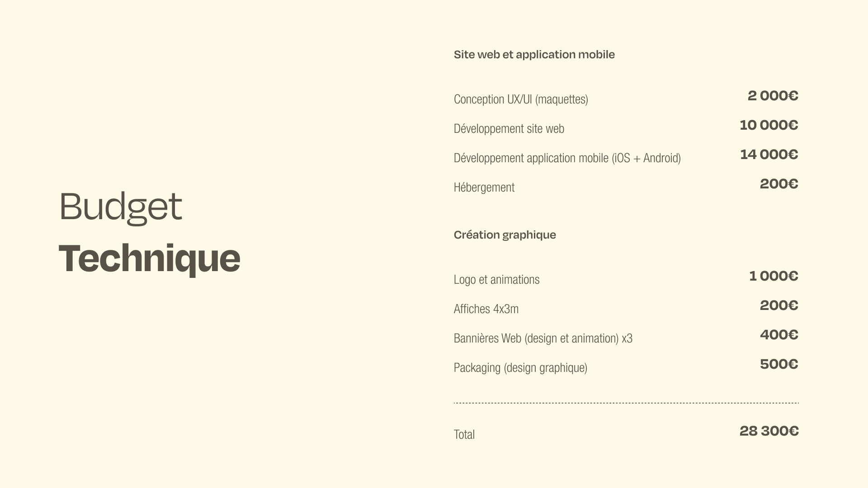Click the "Bannières Web" line item
The height and width of the screenshot is (488, 868).
(542, 338)
